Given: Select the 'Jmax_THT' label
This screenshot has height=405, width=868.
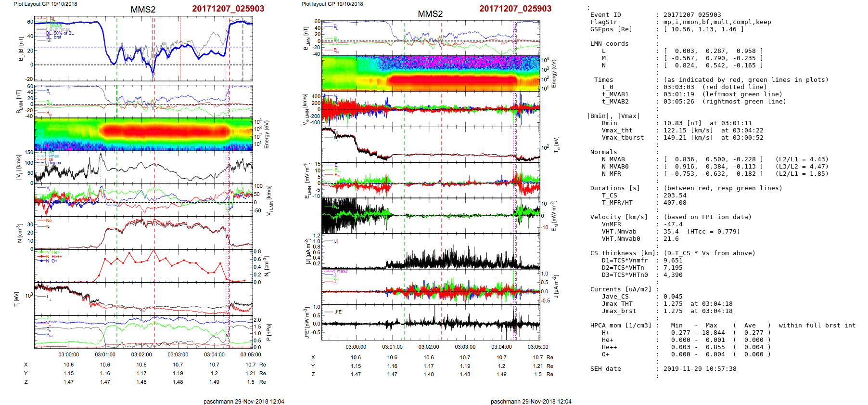Looking at the screenshot, I should 617,304.
